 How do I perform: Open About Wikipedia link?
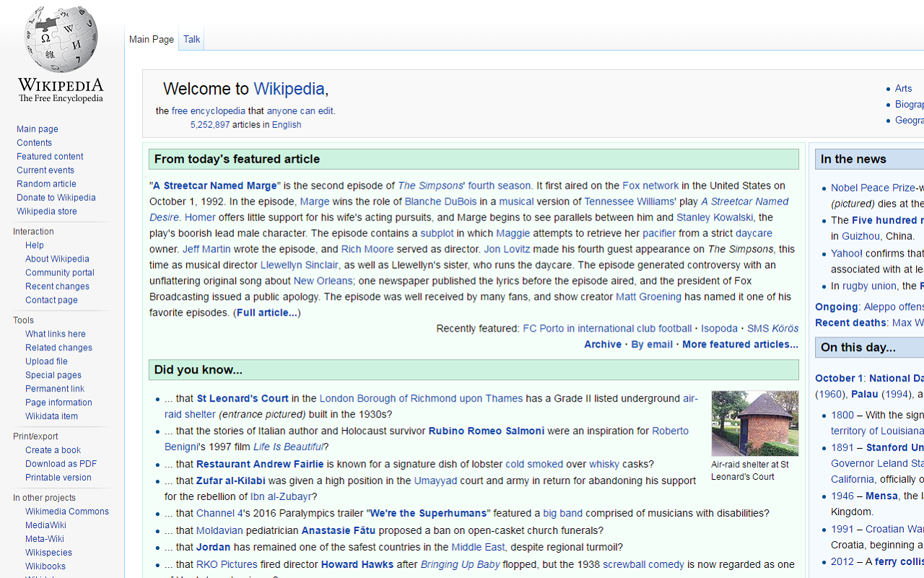57,259
